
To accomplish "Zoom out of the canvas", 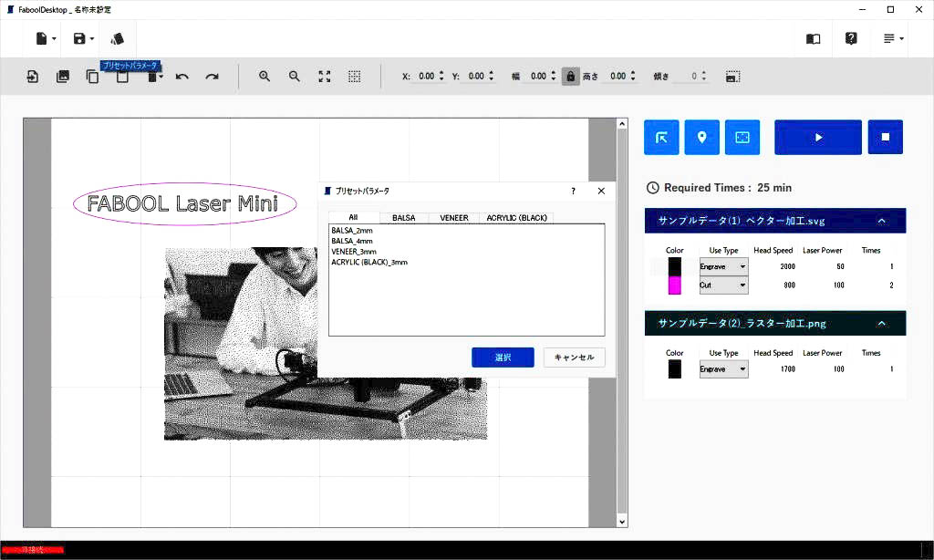I will pyautogui.click(x=295, y=77).
